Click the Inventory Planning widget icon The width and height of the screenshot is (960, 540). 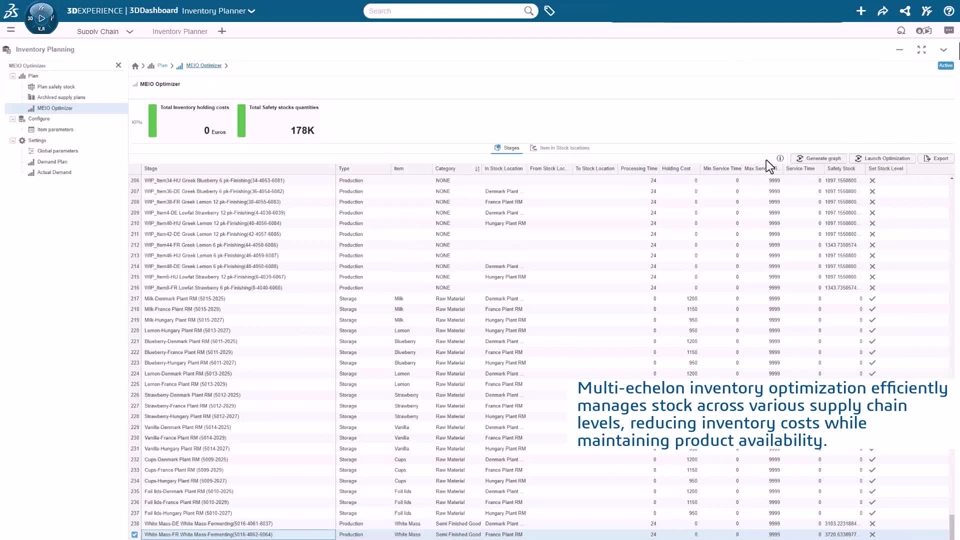(x=7, y=50)
